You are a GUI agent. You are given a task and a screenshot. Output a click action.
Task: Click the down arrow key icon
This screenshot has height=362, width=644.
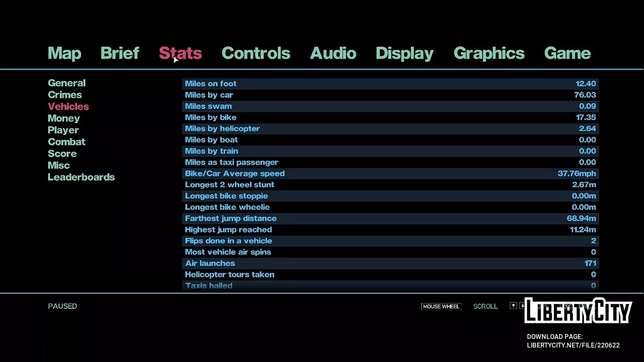522,306
